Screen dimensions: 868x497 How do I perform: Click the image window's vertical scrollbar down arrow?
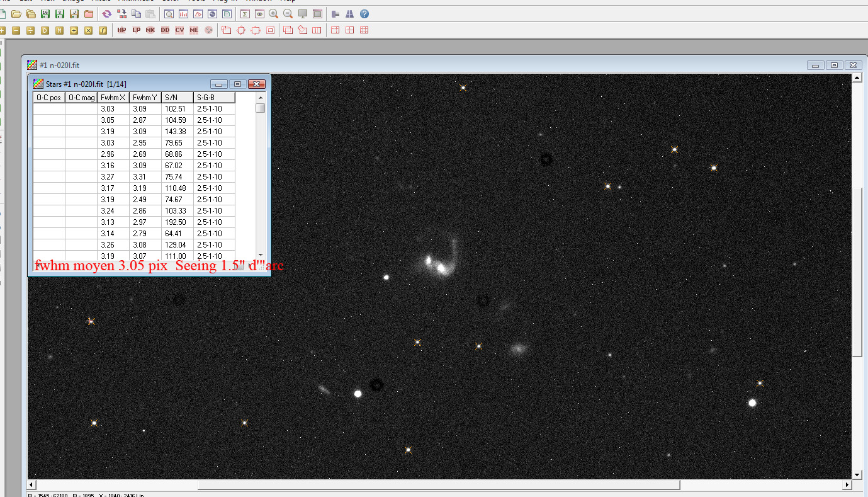[857, 474]
